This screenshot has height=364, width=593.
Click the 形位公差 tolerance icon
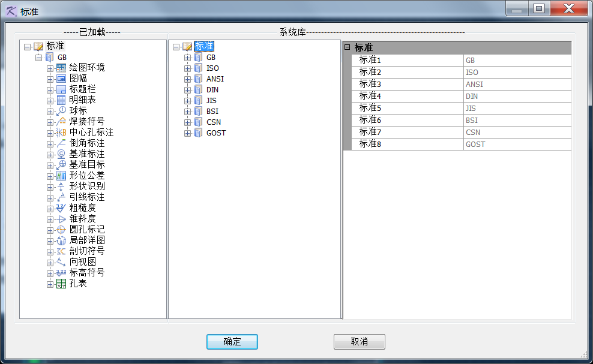61,176
